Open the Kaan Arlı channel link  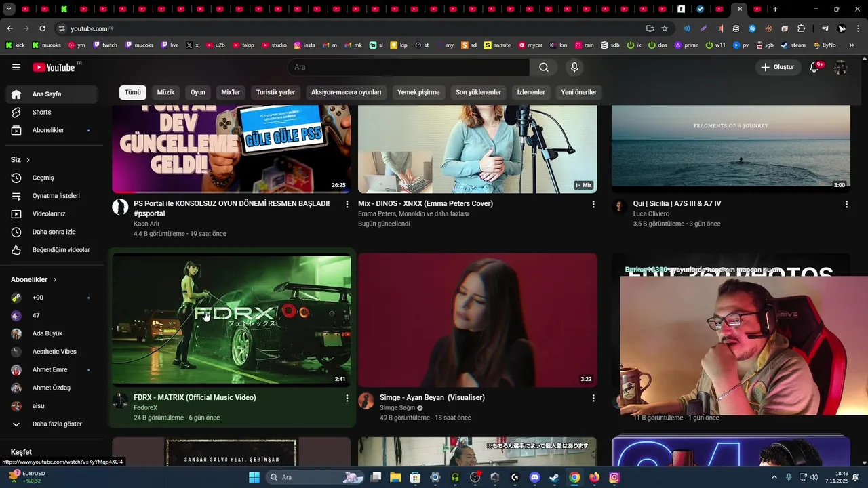pos(146,224)
